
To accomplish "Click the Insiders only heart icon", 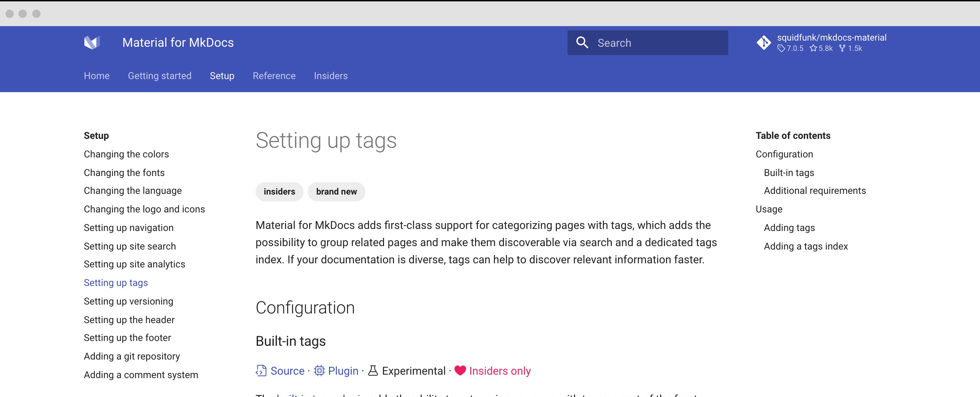I will 460,371.
